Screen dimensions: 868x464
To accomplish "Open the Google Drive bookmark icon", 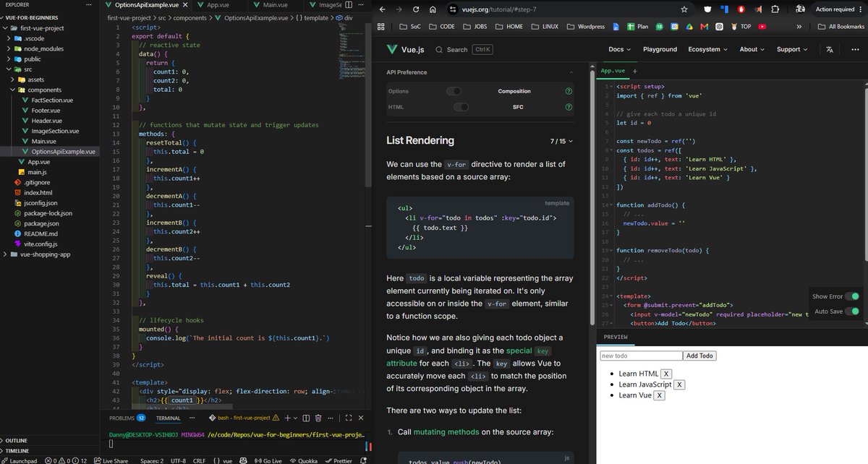I will 689,26.
